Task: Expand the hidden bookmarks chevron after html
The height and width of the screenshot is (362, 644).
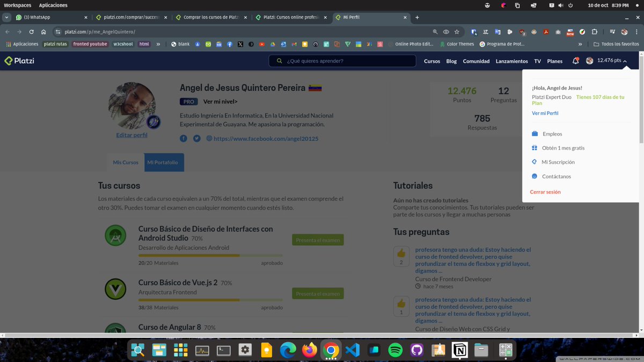Action: point(158,44)
